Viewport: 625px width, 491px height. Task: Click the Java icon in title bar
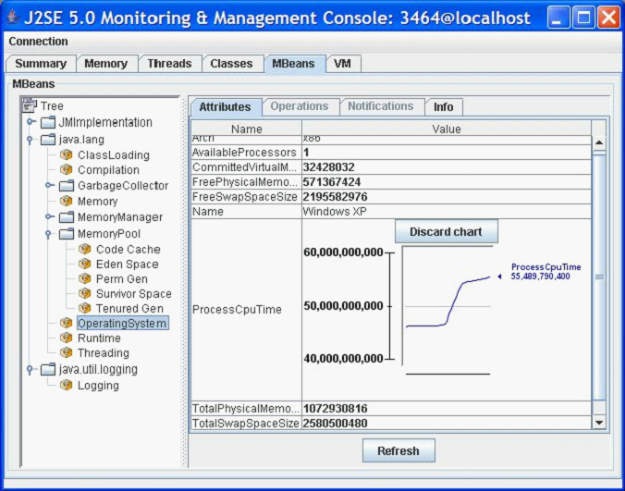[13, 18]
